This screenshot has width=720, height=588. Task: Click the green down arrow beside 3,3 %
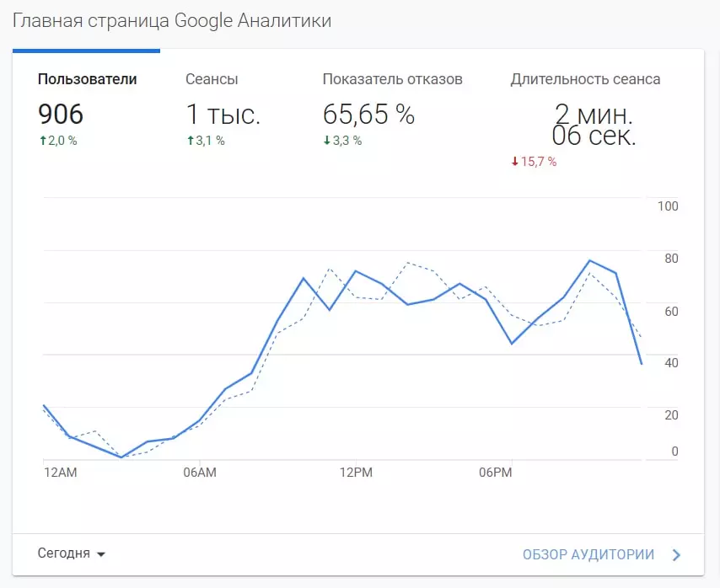[x=327, y=141]
